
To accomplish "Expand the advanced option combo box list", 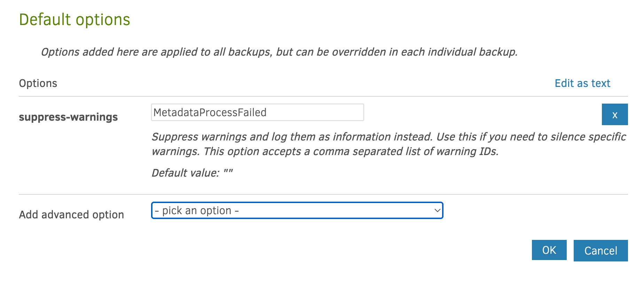I will 297,210.
